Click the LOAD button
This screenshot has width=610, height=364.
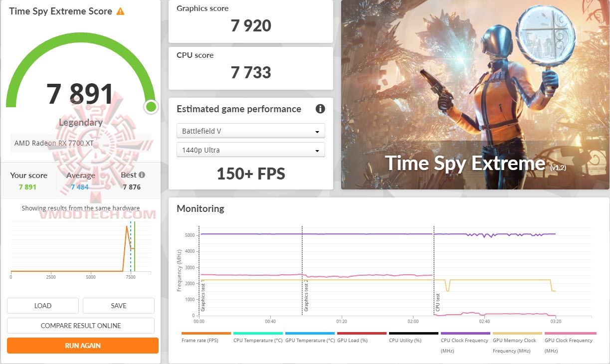tap(43, 306)
